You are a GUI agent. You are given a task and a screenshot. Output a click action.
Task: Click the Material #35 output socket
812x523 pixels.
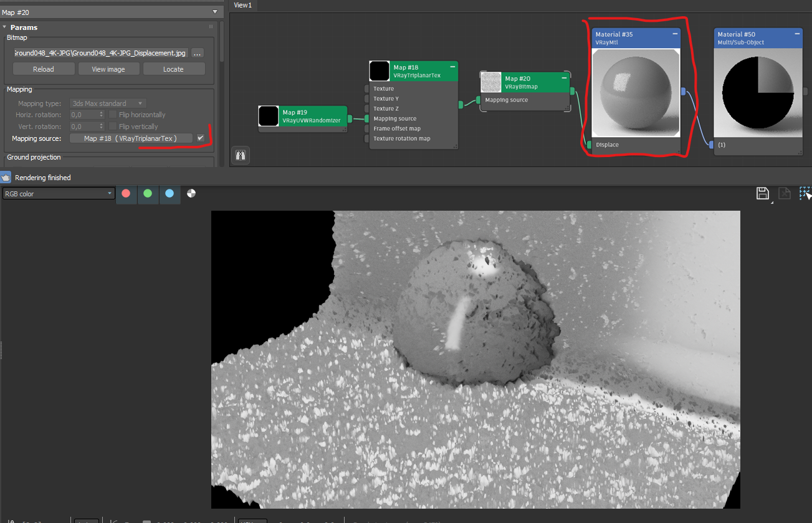683,92
